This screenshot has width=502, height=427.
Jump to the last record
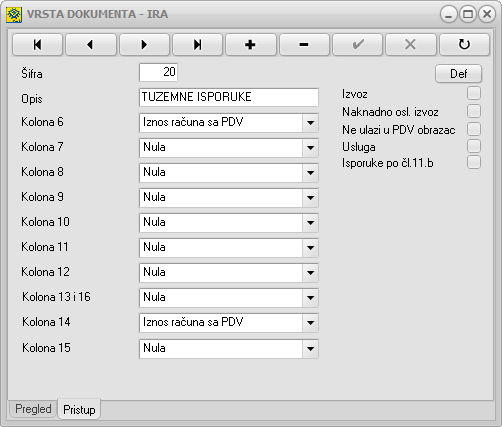[x=197, y=44]
